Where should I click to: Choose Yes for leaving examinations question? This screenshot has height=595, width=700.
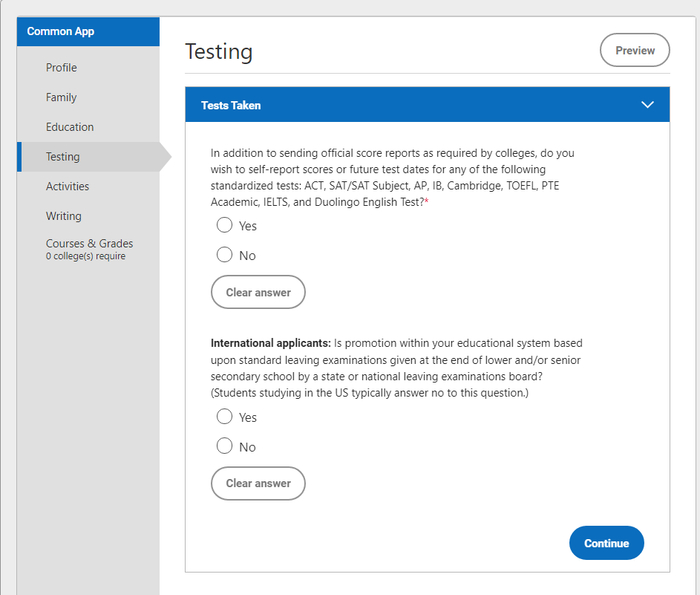pos(225,417)
